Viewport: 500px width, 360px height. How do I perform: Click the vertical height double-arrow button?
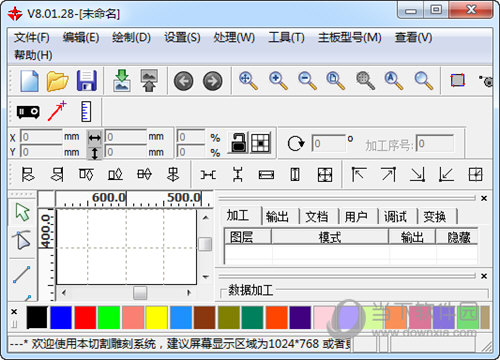point(95,153)
